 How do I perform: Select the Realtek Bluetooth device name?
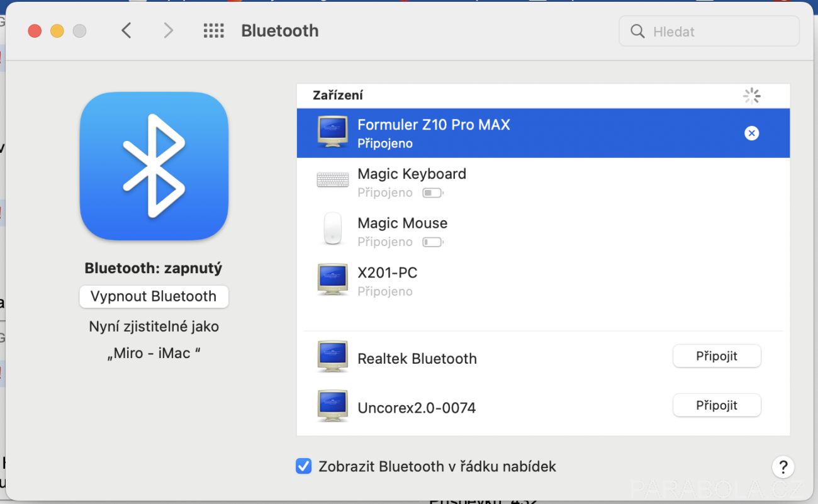(x=417, y=359)
